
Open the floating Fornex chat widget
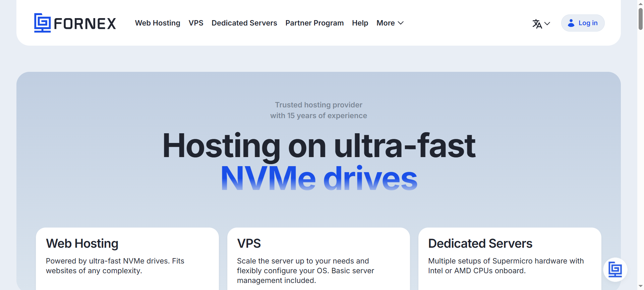[615, 270]
